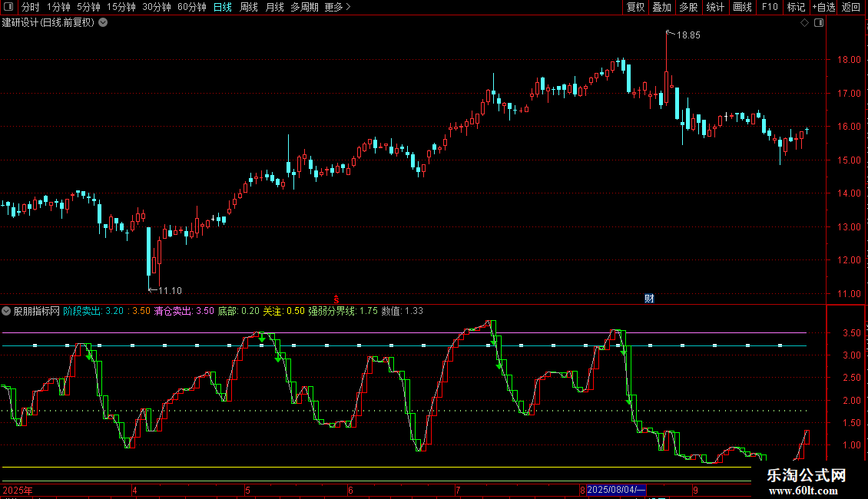Select 周线 weekly chart tab
868x499 pixels.
point(249,7)
